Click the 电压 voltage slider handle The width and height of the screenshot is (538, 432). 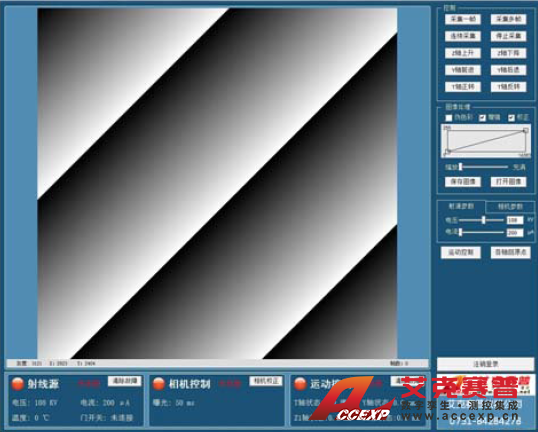pyautogui.click(x=483, y=220)
